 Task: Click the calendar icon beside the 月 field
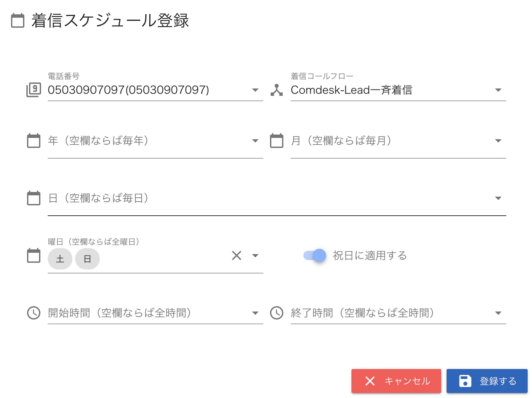tap(277, 141)
